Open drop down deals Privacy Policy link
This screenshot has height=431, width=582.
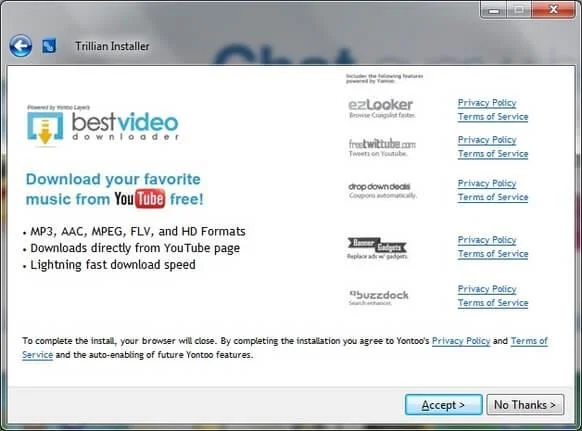coord(487,183)
